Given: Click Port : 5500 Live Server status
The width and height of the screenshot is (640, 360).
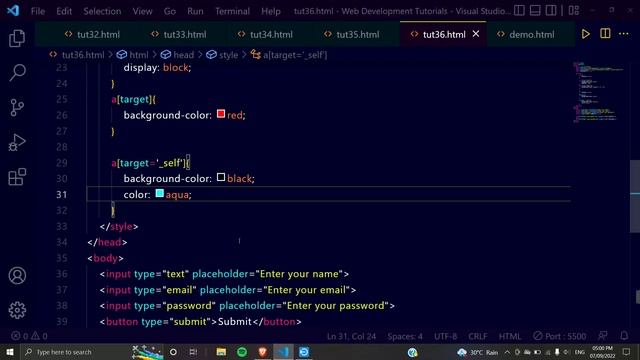Looking at the screenshot, I should coord(560,336).
